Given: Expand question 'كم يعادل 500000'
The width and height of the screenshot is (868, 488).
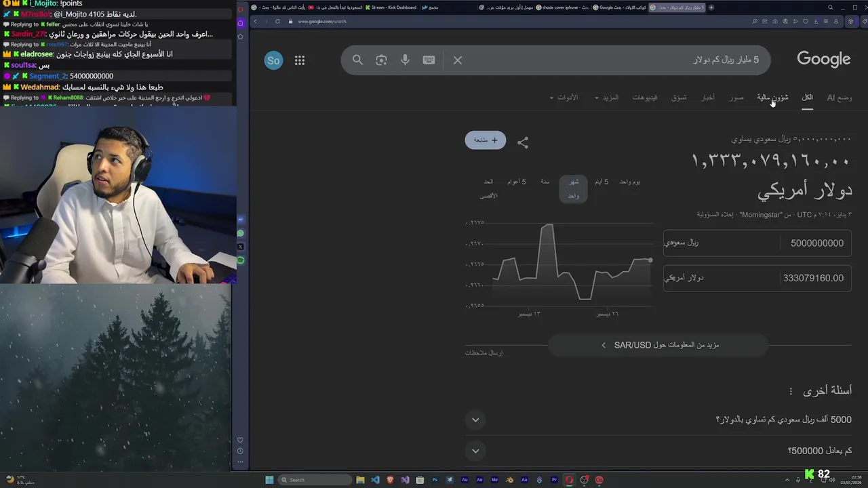Looking at the screenshot, I should [475, 451].
